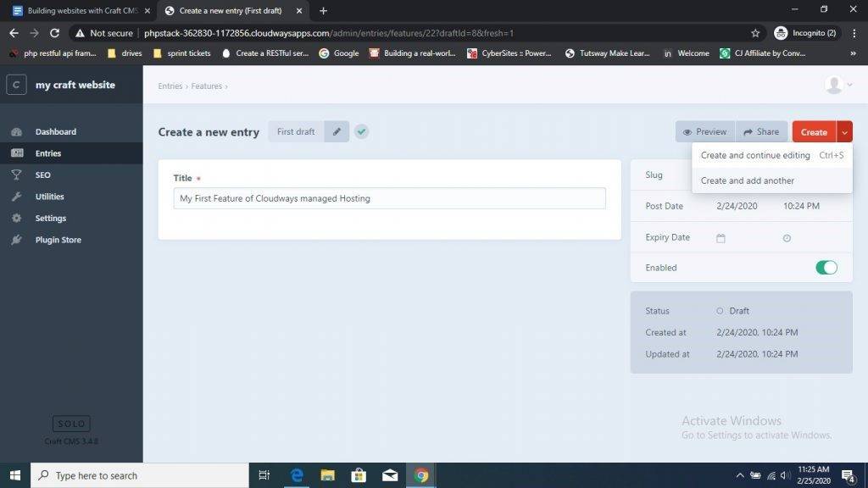Choose Create and add another
868x488 pixels.
point(747,180)
